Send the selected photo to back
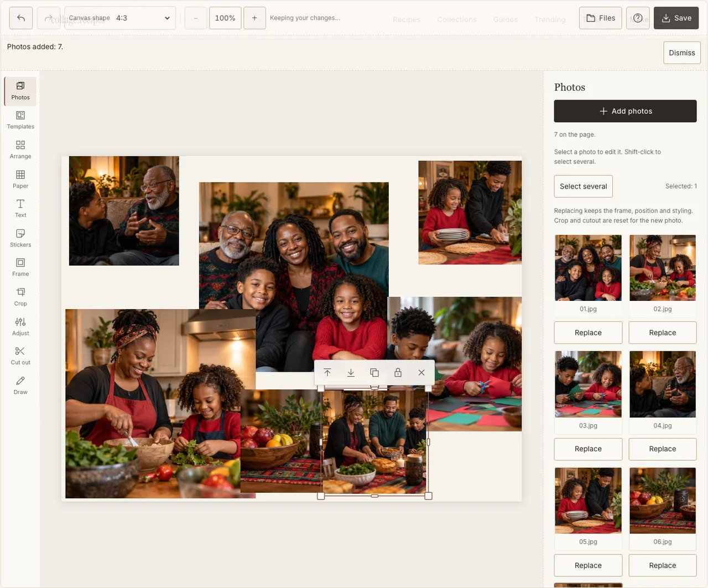Screen dimensions: 708x588 (351, 373)
